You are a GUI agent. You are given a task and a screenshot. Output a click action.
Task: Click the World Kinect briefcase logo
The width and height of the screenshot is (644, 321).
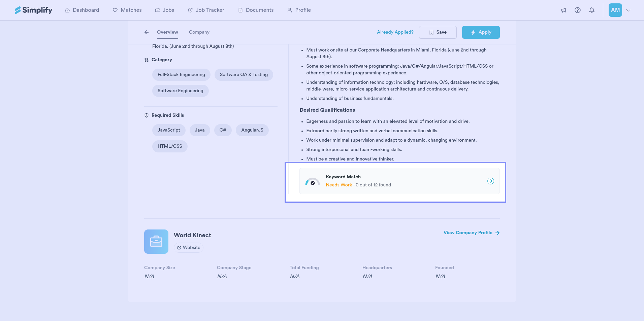tap(156, 242)
